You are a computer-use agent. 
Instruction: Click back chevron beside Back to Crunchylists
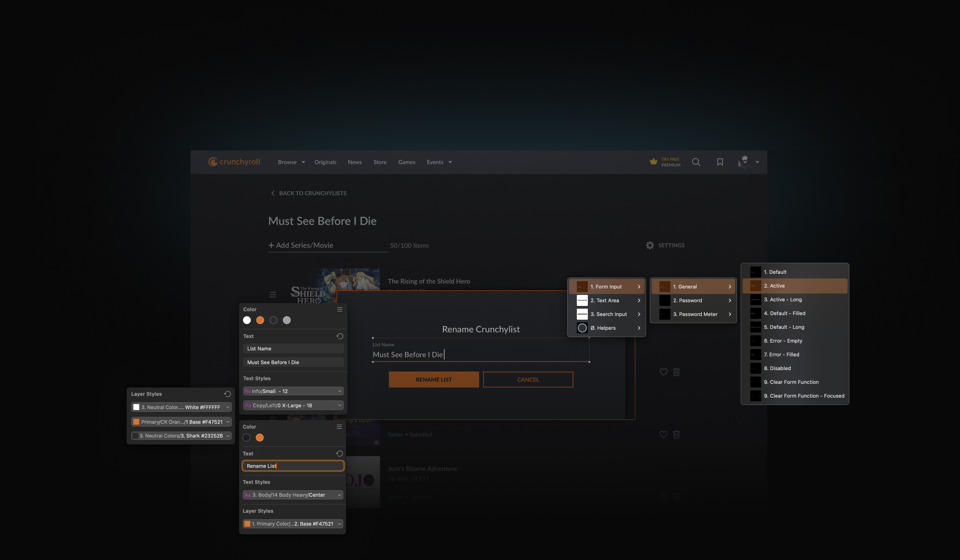click(273, 193)
